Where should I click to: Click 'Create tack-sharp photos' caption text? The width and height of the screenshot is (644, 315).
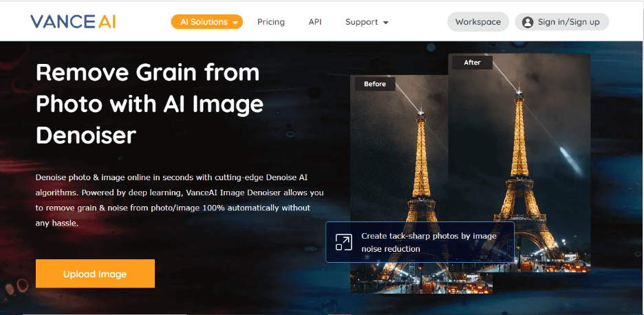(429, 242)
